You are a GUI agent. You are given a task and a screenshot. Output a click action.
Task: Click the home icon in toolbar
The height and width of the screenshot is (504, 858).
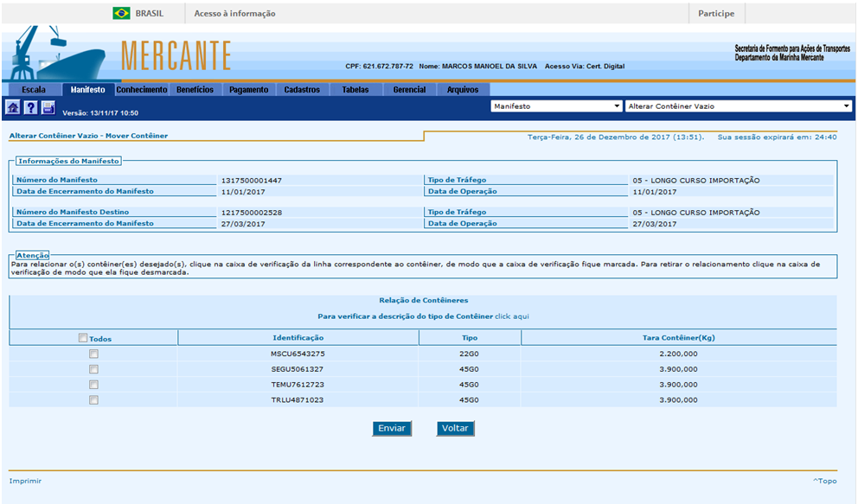[x=13, y=108]
